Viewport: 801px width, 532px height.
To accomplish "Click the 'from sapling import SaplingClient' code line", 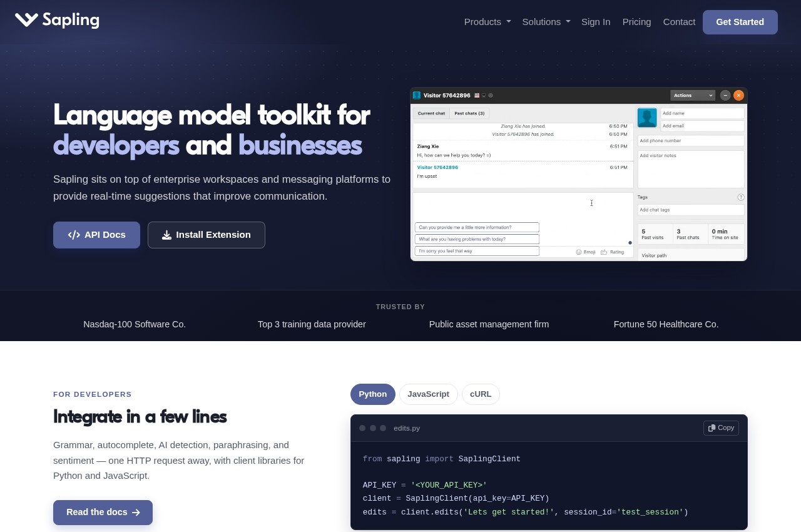I will [x=442, y=459].
